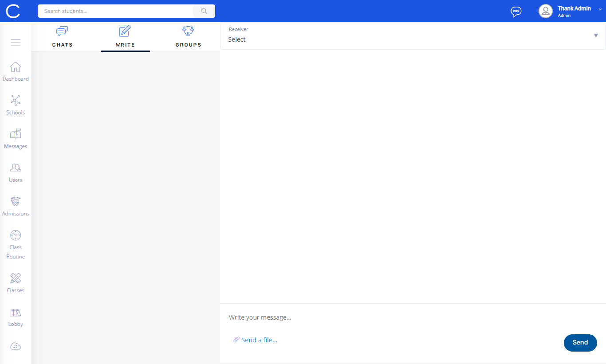Click the chat bubble icon in header
Image resolution: width=606 pixels, height=364 pixels.
pyautogui.click(x=516, y=12)
